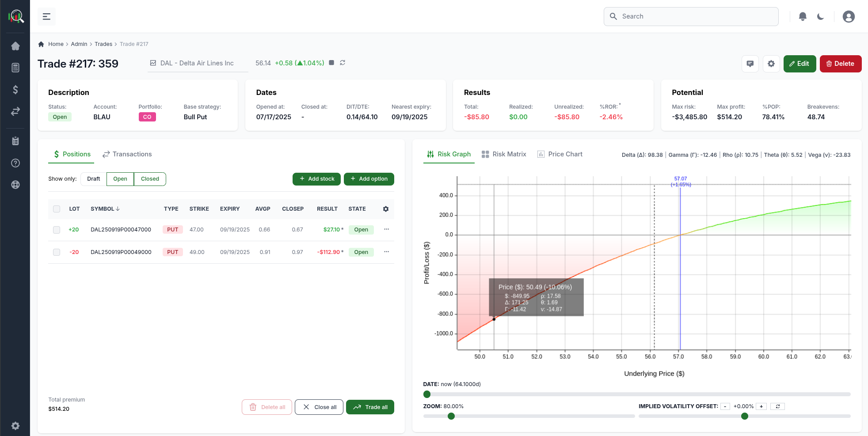Click the help question-mark icon in the sidebar
868x436 pixels.
click(x=15, y=163)
